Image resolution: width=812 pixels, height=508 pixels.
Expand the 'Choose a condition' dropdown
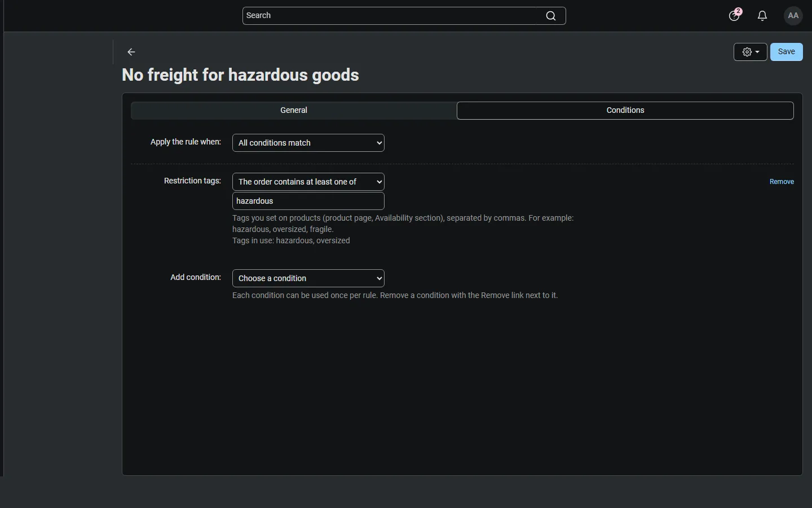click(308, 278)
